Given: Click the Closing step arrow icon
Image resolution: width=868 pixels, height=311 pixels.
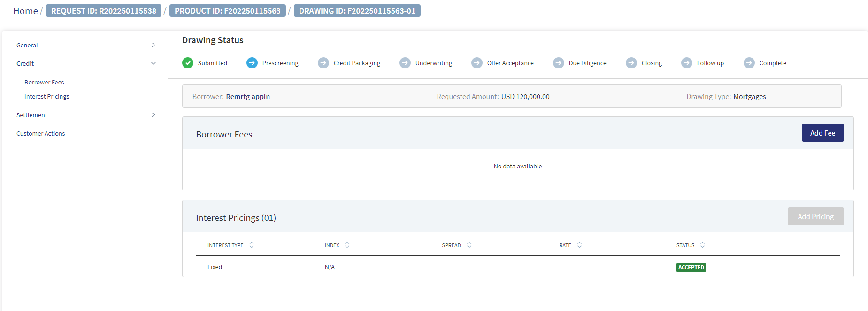Looking at the screenshot, I should pos(631,63).
